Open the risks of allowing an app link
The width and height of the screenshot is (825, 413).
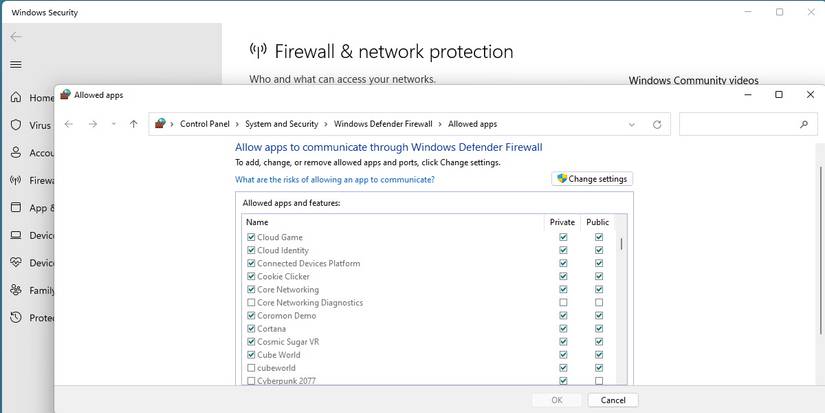pyautogui.click(x=334, y=180)
